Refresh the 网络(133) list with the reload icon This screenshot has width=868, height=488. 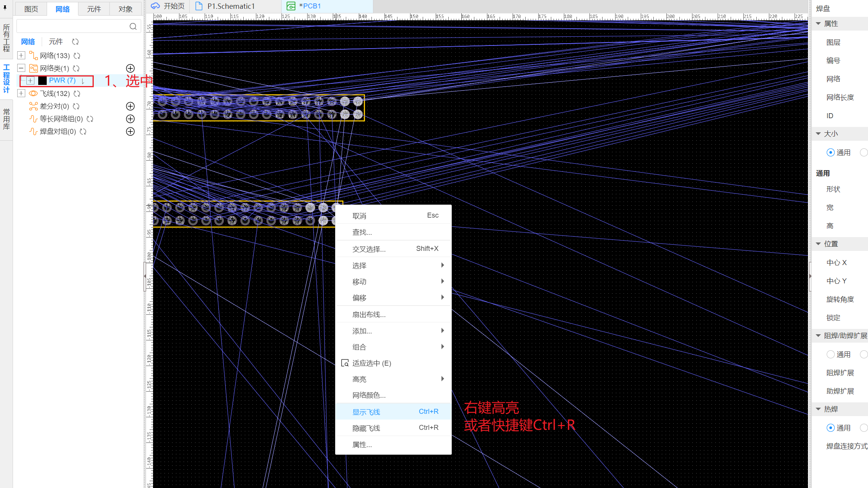click(77, 56)
